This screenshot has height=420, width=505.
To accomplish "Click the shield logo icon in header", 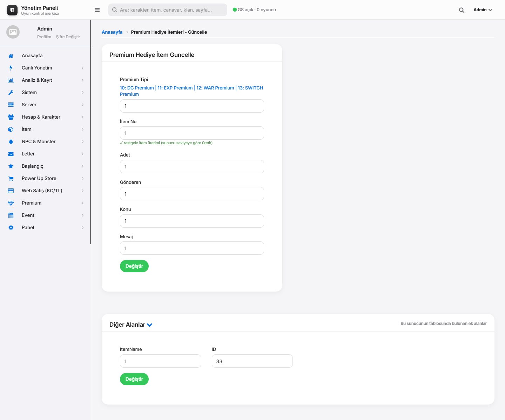I will tap(12, 10).
